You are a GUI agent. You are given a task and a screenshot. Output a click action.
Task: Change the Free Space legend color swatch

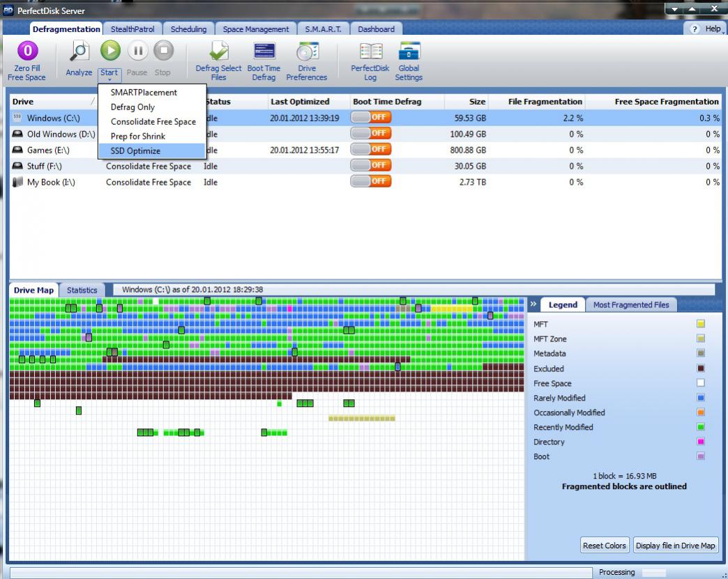tap(701, 383)
